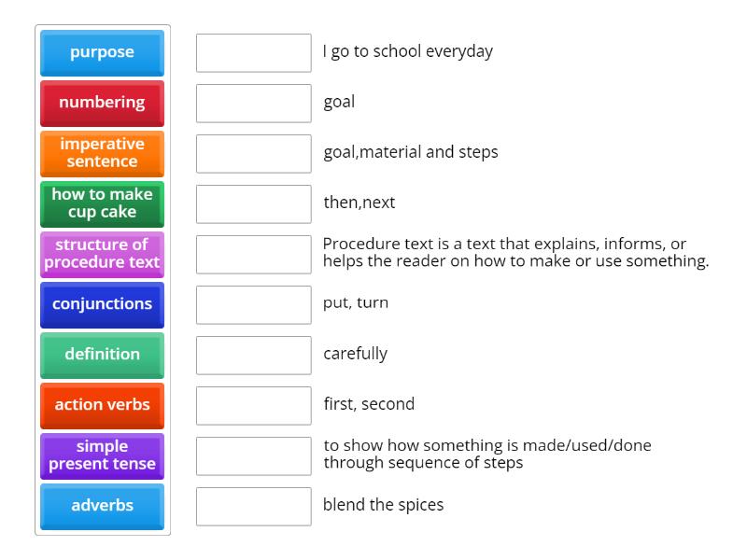Click the 'adverbs' tile
Viewport: 747px width, 560px height.
[102, 506]
